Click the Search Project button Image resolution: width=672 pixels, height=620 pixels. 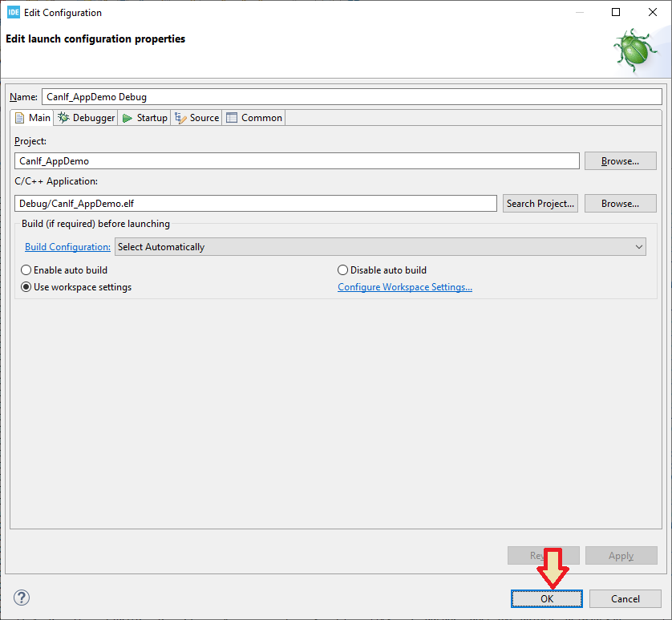click(540, 203)
